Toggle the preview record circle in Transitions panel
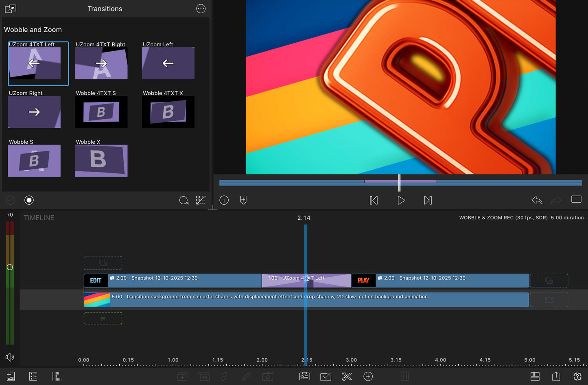This screenshot has width=588, height=385. 29,200
